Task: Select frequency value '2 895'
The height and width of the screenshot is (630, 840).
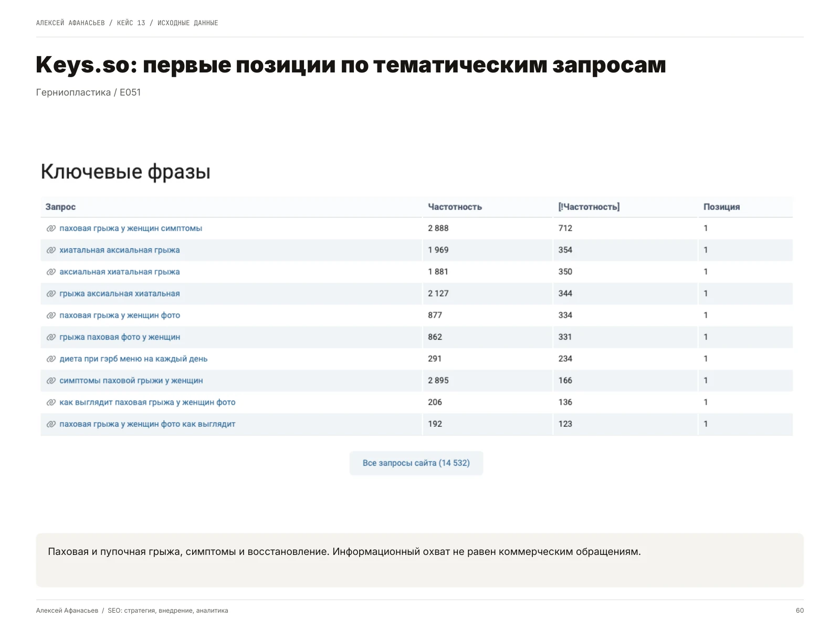Action: point(438,381)
